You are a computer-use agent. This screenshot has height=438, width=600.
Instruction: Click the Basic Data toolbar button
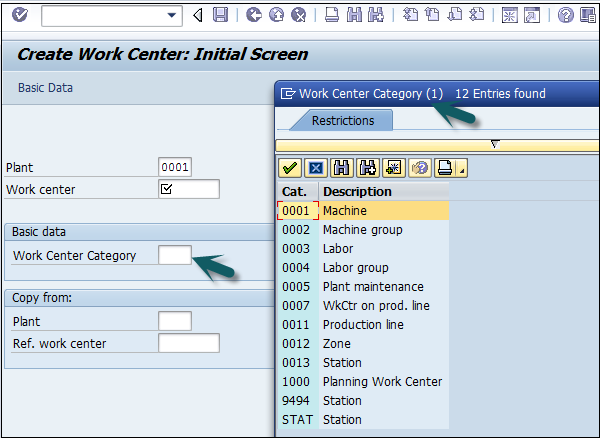(45, 88)
